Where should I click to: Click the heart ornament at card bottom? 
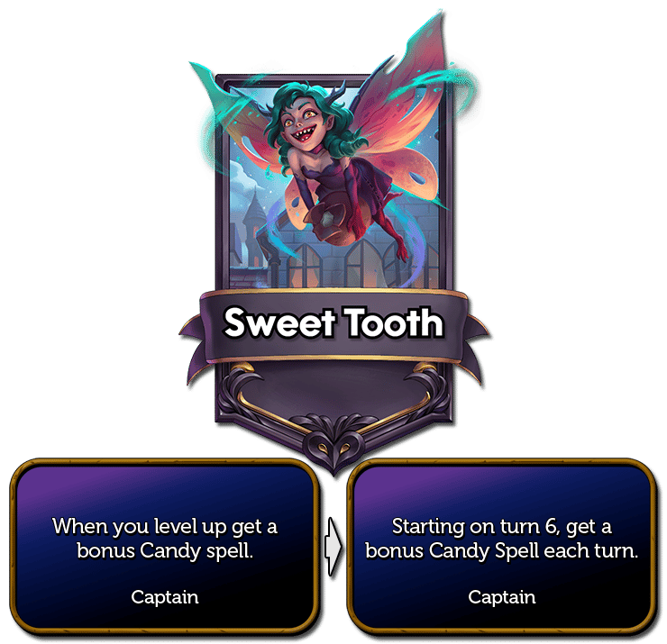pos(333,449)
